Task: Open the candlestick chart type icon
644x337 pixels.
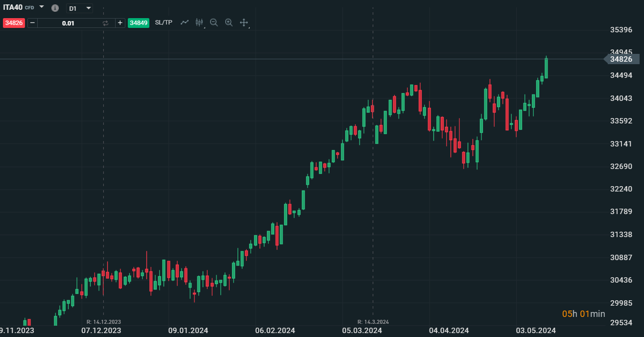Action: (x=199, y=23)
